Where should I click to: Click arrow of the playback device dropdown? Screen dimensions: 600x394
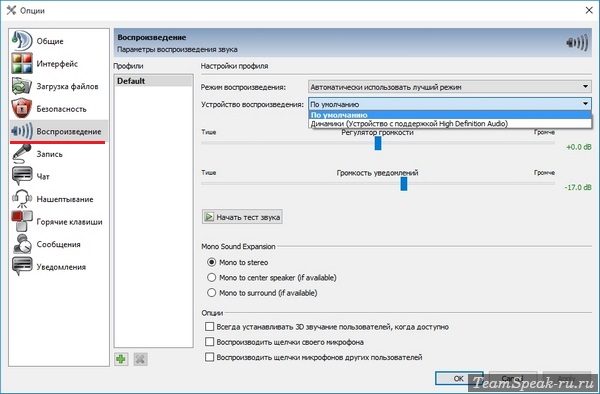click(585, 104)
